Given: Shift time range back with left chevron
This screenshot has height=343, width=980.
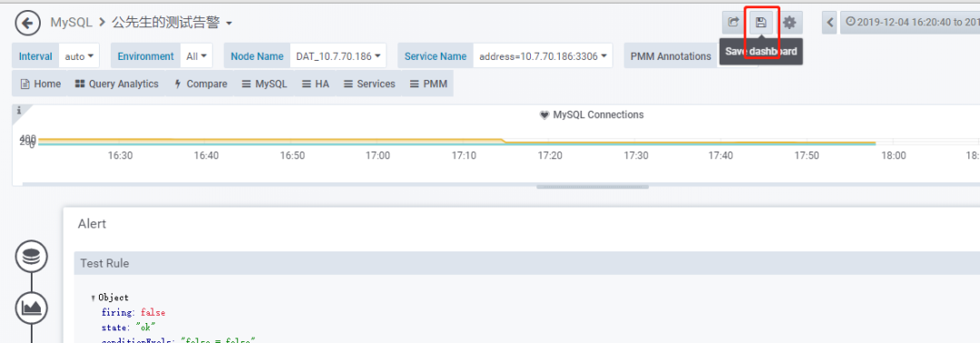Looking at the screenshot, I should pyautogui.click(x=830, y=23).
